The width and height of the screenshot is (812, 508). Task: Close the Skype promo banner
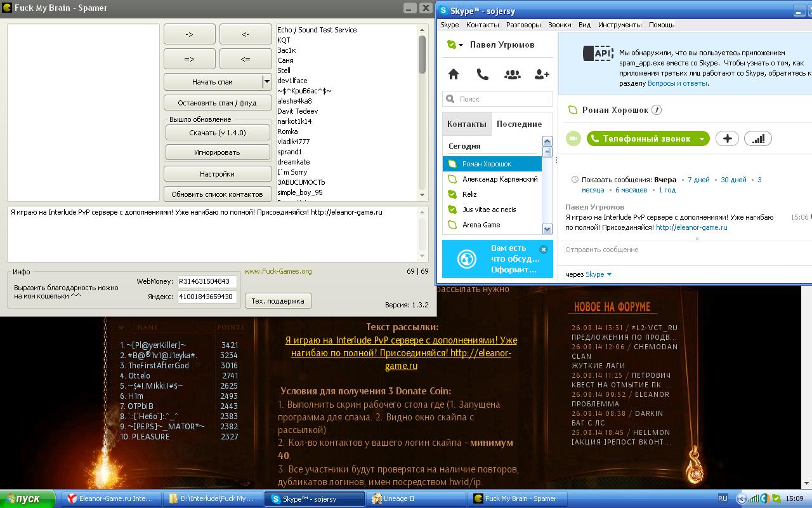544,249
